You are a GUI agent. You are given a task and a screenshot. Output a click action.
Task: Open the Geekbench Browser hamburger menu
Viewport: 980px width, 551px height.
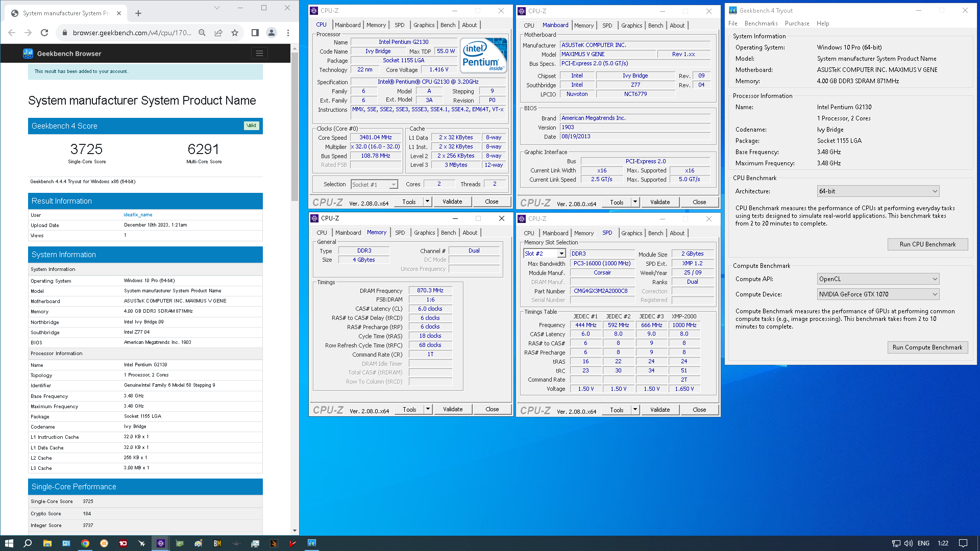tap(259, 54)
